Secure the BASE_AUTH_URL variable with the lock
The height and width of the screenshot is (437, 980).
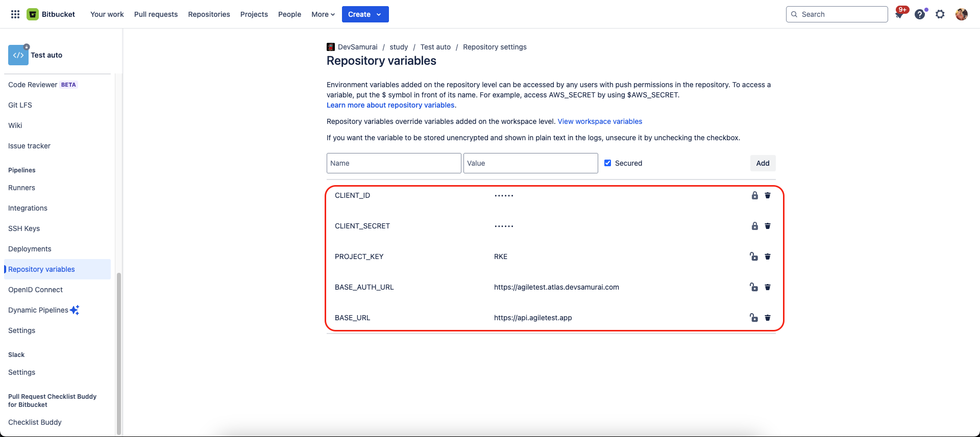tap(754, 287)
